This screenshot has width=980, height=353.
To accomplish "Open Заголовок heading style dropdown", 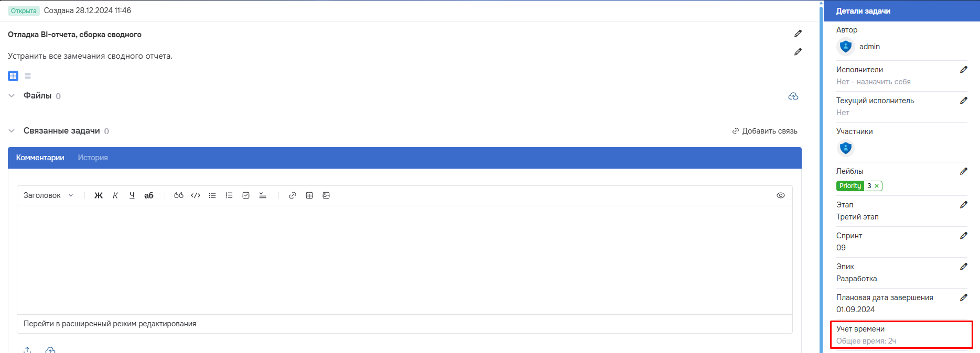I will click(48, 195).
